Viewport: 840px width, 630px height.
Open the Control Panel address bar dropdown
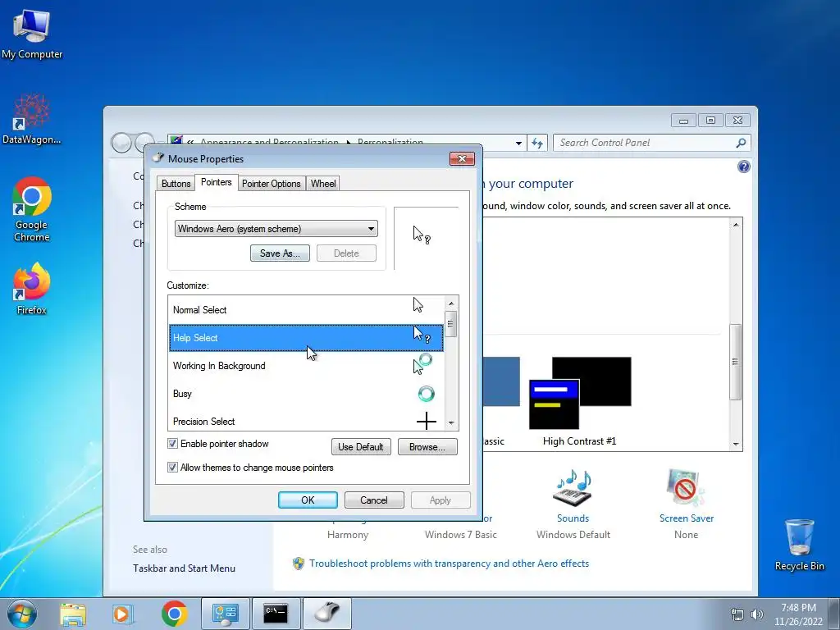518,143
